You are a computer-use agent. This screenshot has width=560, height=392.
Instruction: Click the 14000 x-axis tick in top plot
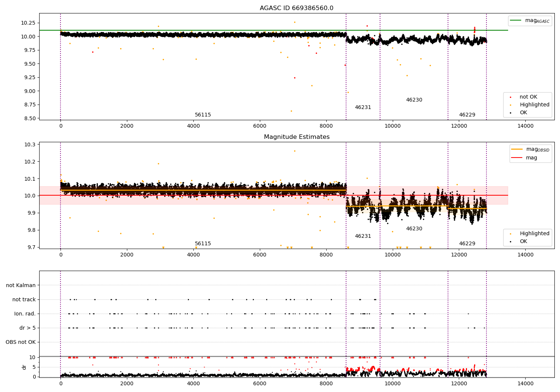525,126
